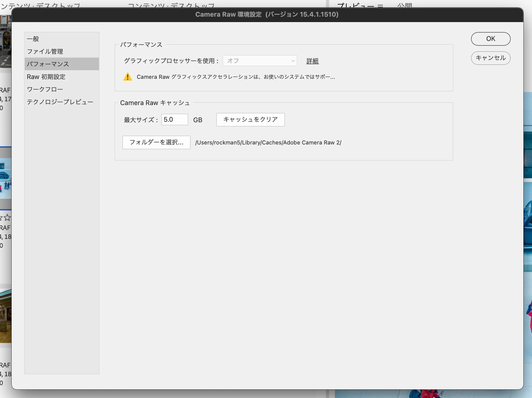Expand the グラフィックプロセッサーを使用 dropdown
This screenshot has height=398, width=532.
coord(260,61)
